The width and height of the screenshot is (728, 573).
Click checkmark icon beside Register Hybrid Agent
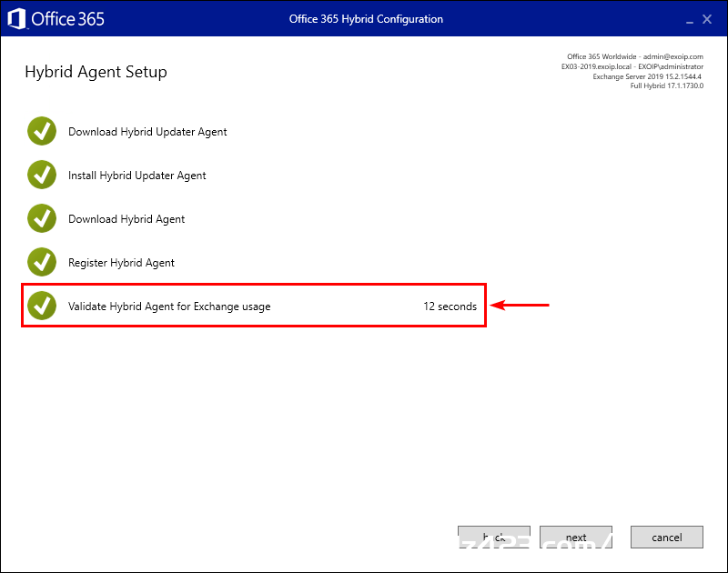click(x=42, y=262)
